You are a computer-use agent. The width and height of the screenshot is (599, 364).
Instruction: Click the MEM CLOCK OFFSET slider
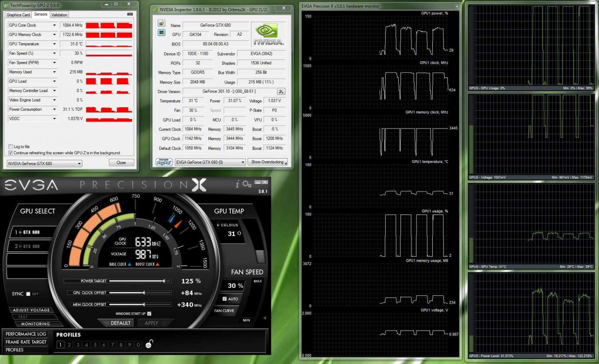click(140, 304)
